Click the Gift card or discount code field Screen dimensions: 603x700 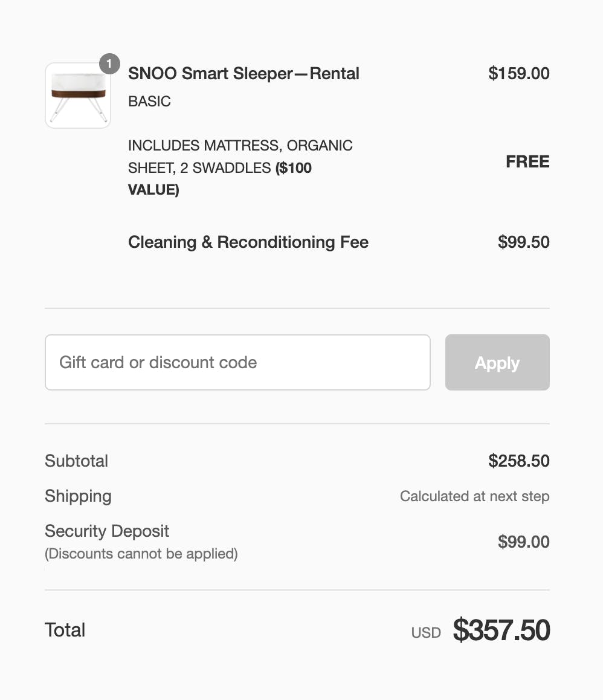click(237, 363)
